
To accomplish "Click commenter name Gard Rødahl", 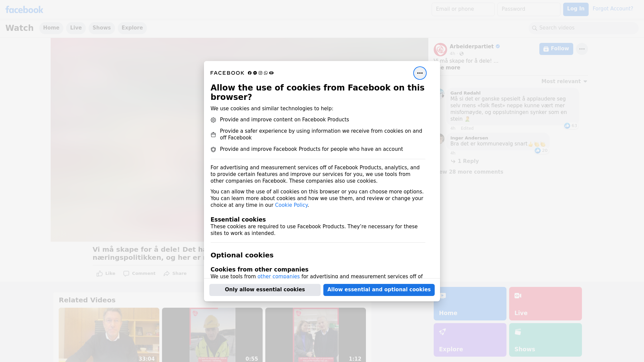I will pyautogui.click(x=465, y=93).
